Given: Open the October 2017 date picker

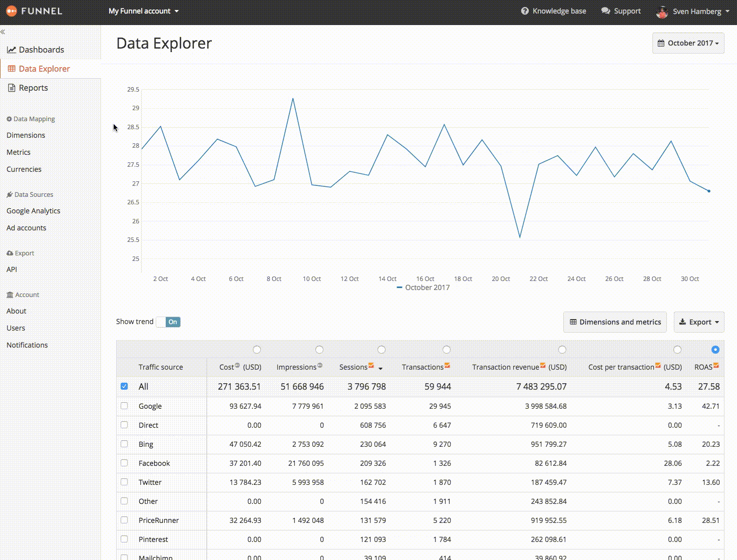Looking at the screenshot, I should click(688, 43).
